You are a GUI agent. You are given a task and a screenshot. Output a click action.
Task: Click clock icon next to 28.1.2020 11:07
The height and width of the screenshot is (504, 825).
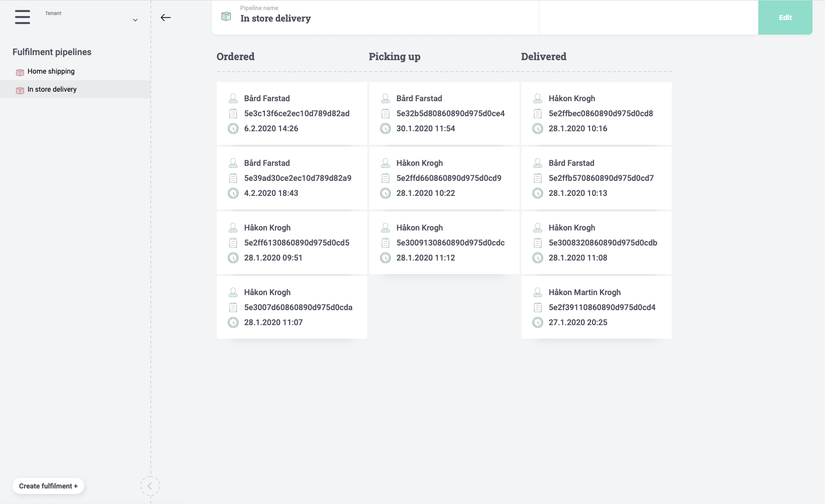[233, 323]
